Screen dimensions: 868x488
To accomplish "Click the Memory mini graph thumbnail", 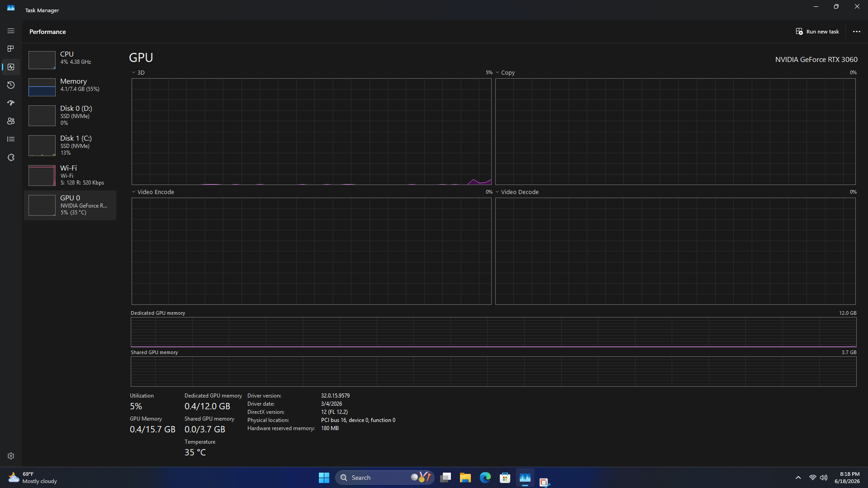I will click(x=42, y=87).
